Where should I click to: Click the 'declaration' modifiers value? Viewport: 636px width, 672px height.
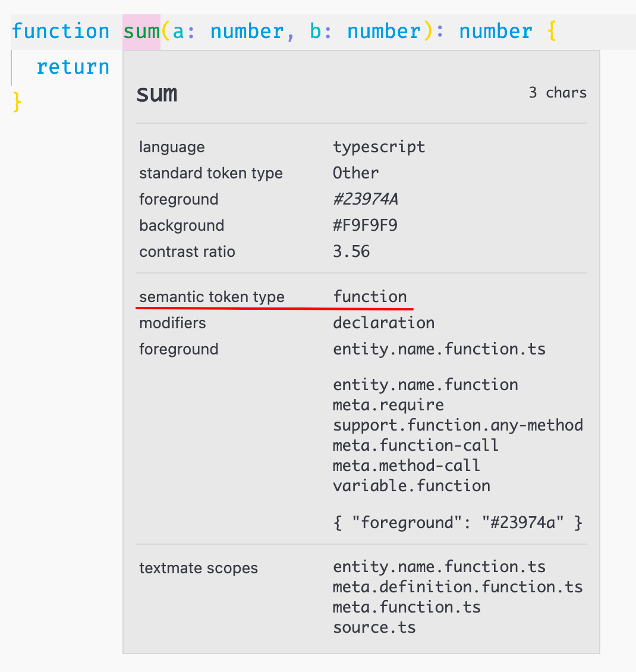pos(384,323)
